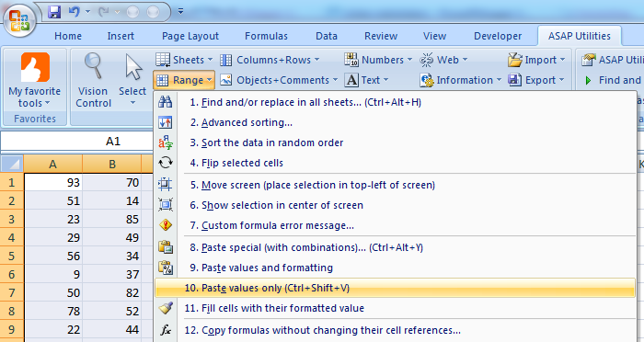Image resolution: width=644 pixels, height=342 pixels.
Task: Click the Select All corner triangle
Action: pos(12,164)
